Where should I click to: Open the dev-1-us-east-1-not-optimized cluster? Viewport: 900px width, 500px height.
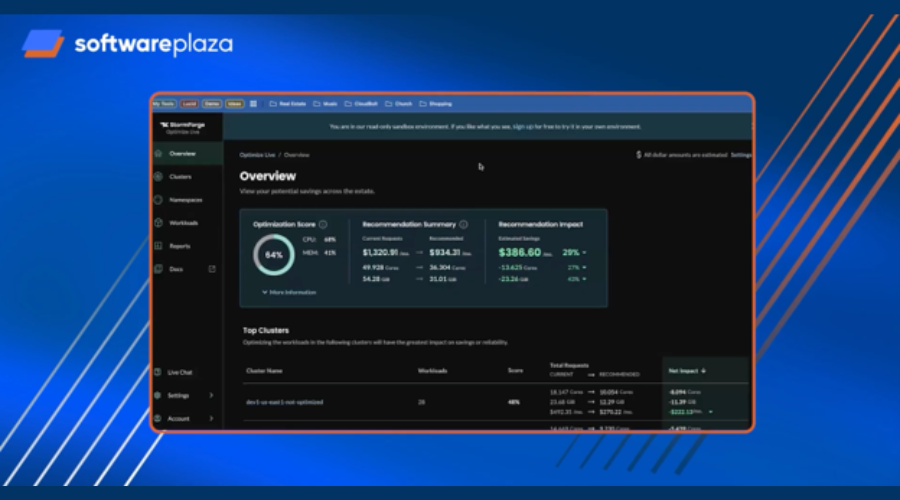point(284,401)
